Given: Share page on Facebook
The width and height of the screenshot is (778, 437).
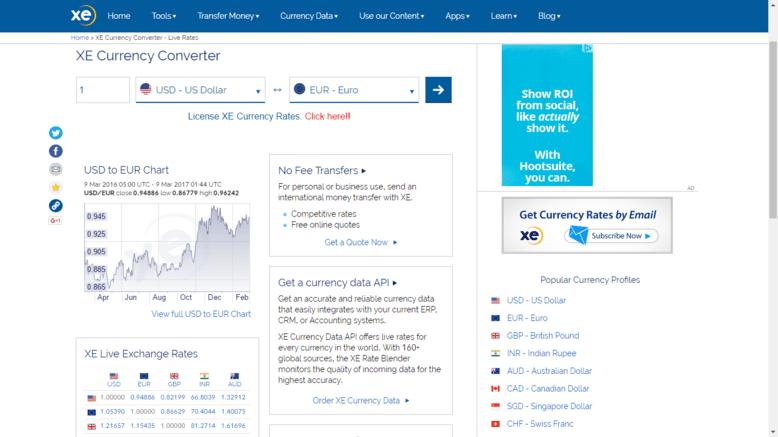Looking at the screenshot, I should tap(56, 151).
